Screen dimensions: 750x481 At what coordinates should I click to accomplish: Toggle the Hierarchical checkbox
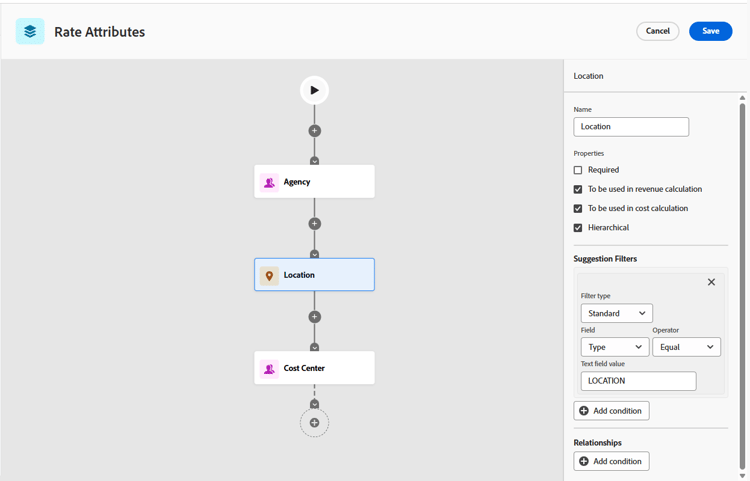(x=578, y=228)
